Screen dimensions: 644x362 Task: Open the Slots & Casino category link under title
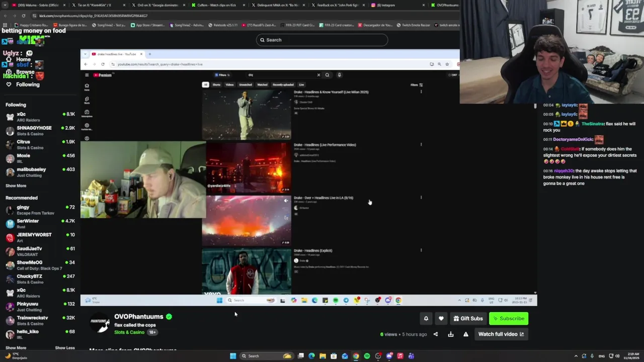point(129,332)
